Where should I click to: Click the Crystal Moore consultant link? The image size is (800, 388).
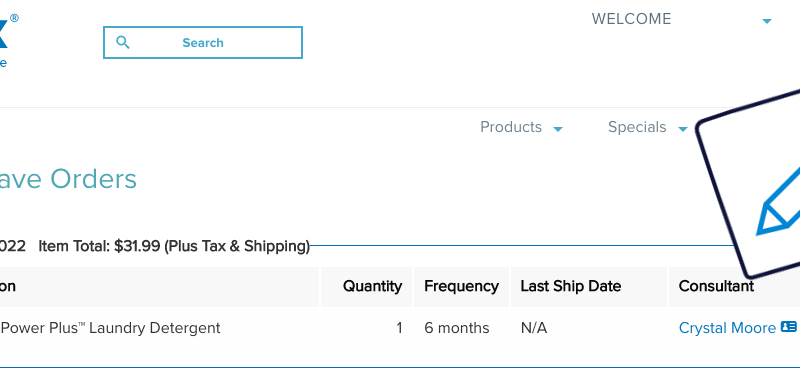(727, 328)
